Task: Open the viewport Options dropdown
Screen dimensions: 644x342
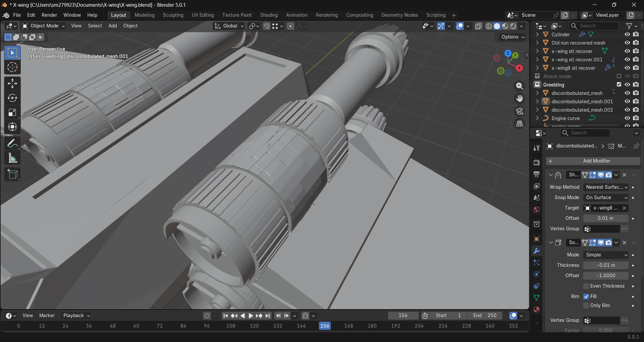Action: pos(512,37)
